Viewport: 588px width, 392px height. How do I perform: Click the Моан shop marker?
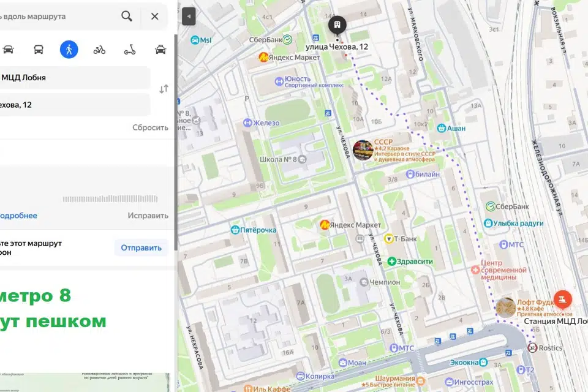[x=343, y=363]
